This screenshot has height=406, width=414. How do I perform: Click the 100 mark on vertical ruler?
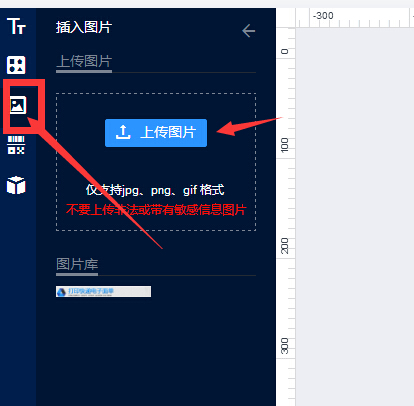point(284,145)
